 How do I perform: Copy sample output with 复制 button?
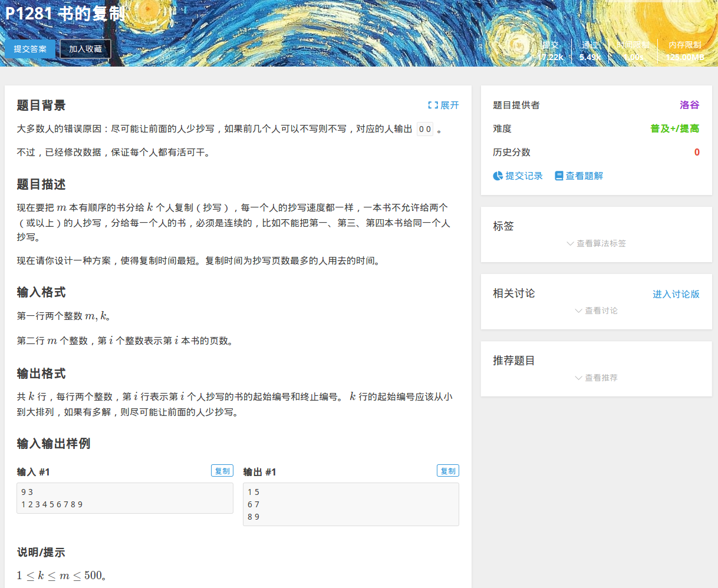point(448,471)
